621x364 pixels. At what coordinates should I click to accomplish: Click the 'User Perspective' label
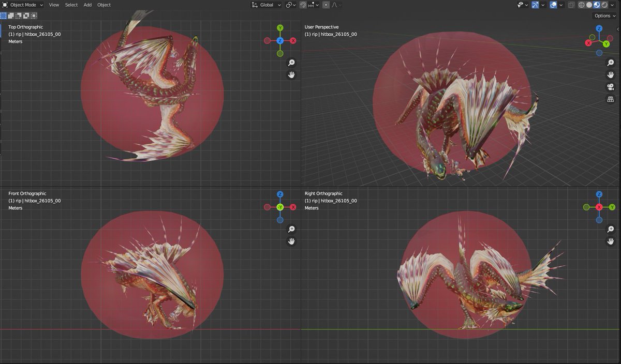pos(321,27)
